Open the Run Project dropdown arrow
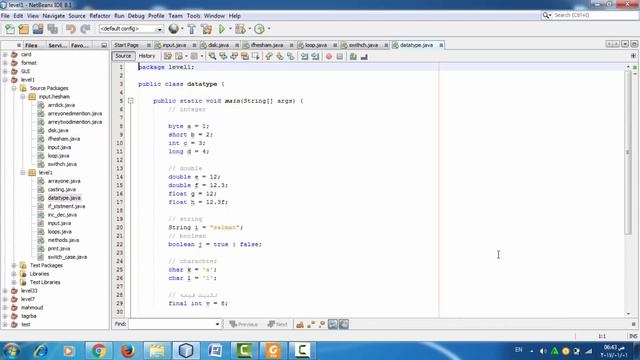This screenshot has height=360, width=640. point(230,29)
